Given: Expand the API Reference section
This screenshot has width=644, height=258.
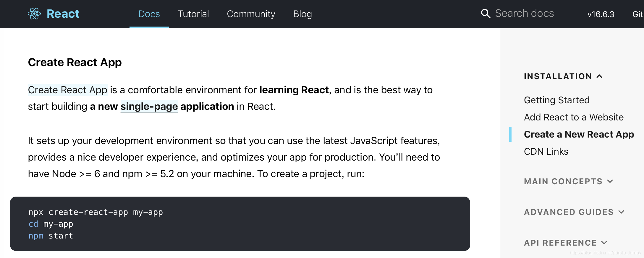Looking at the screenshot, I should click(566, 243).
